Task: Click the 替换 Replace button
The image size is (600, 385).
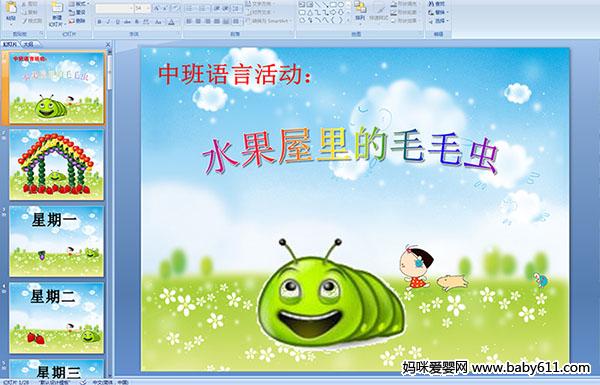Action: 438,13
